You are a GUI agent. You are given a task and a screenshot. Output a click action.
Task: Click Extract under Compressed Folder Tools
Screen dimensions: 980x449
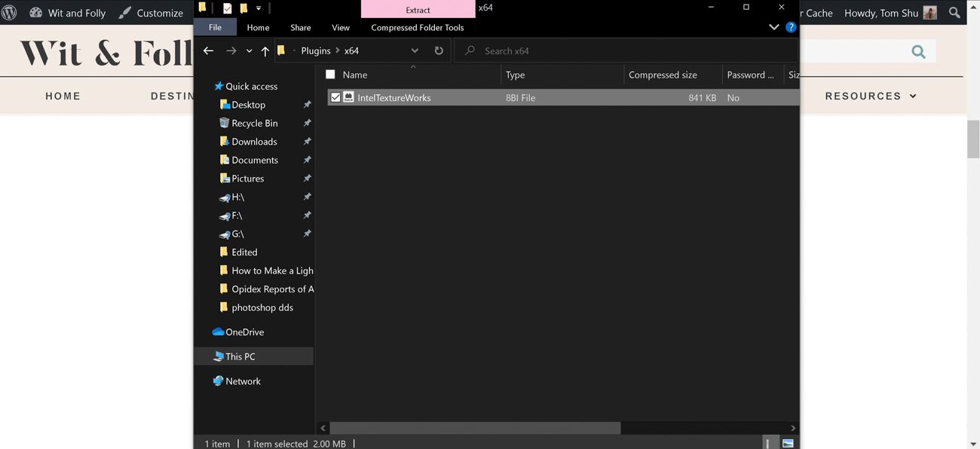(x=418, y=10)
